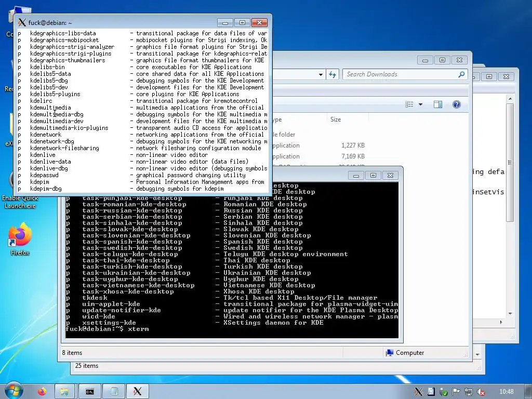The image size is (532, 399).
Task: Click Notepad horizontal scrollbar right arrow
Action: coord(501,322)
